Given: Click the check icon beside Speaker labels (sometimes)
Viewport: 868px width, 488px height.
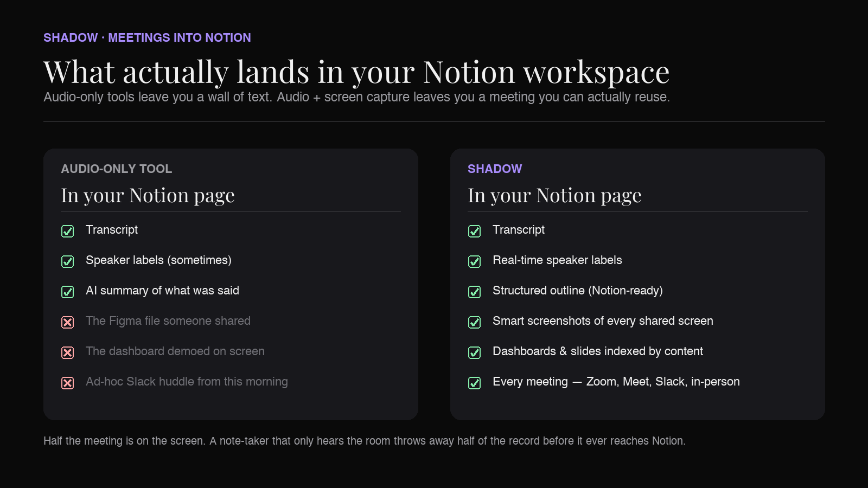Looking at the screenshot, I should click(x=67, y=262).
